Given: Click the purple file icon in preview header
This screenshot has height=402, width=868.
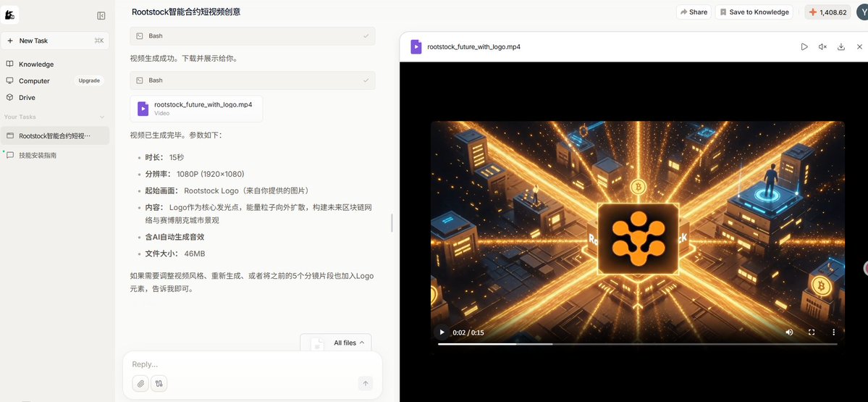Looking at the screenshot, I should tap(416, 46).
